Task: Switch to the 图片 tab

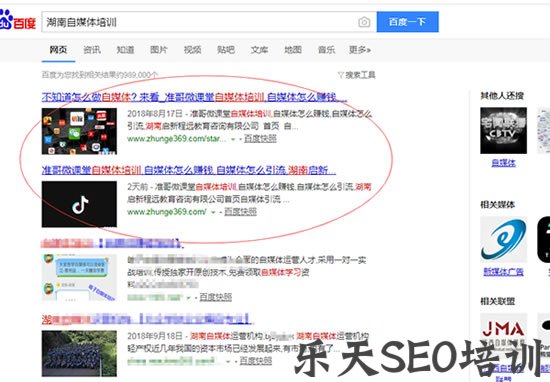Action: tap(159, 50)
